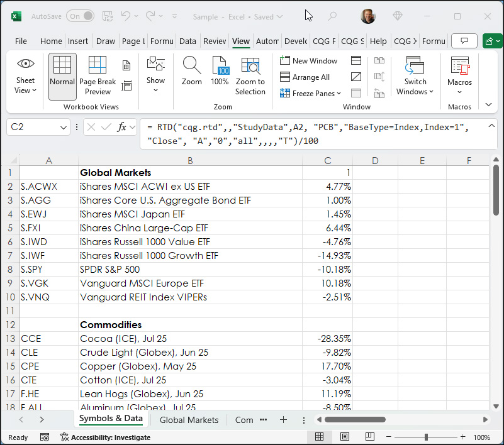Open the user account profile picture
This screenshot has height=445, width=504.
coord(367,16)
